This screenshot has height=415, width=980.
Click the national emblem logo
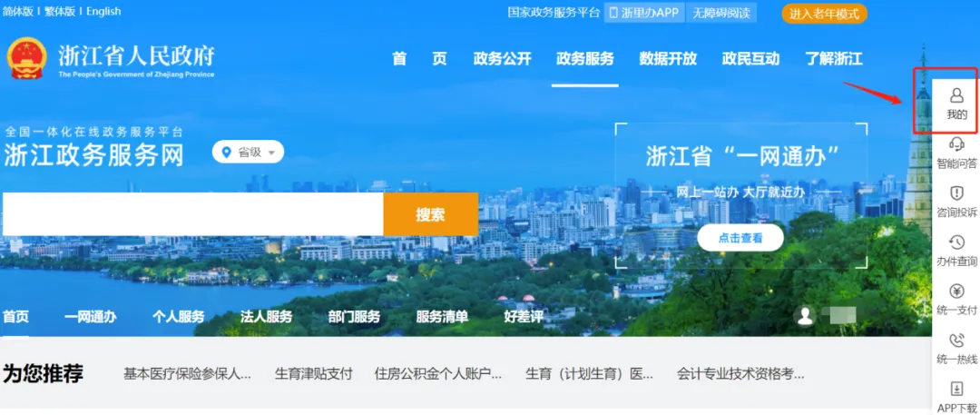pyautogui.click(x=27, y=58)
